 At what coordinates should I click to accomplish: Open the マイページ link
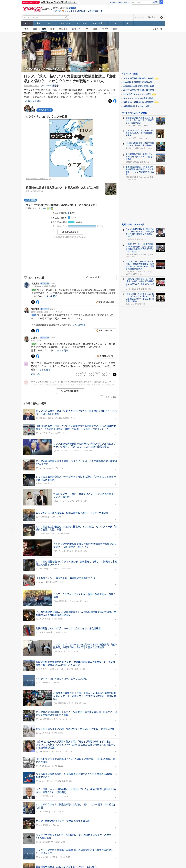[x=139, y=18]
